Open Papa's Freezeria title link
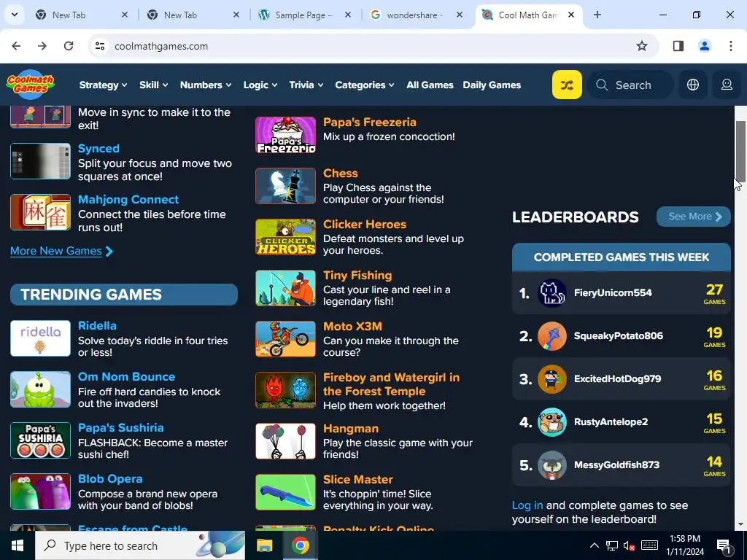The image size is (747, 560). coord(370,122)
